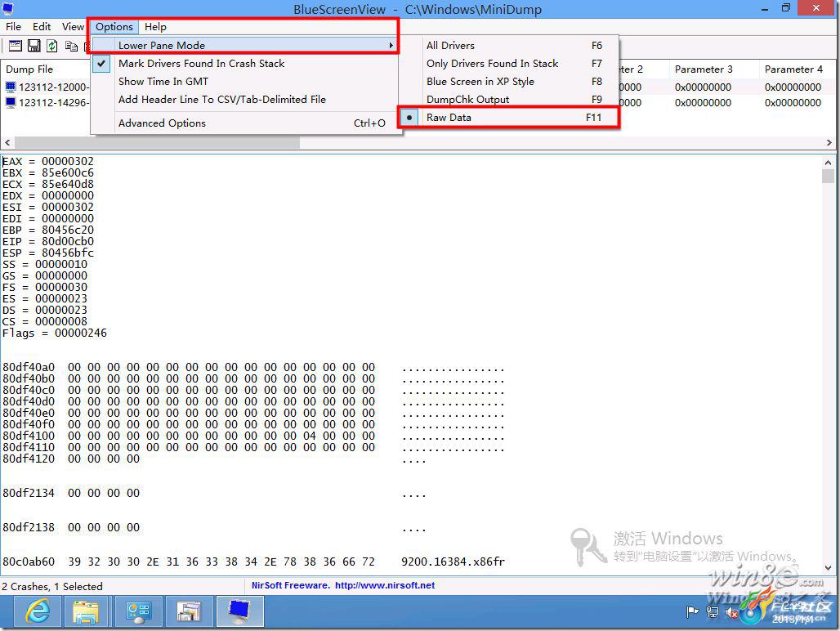Click the 9200.16384.x86fr ASCII text
Image resolution: width=840 pixels, height=631 pixels.
pyautogui.click(x=454, y=562)
